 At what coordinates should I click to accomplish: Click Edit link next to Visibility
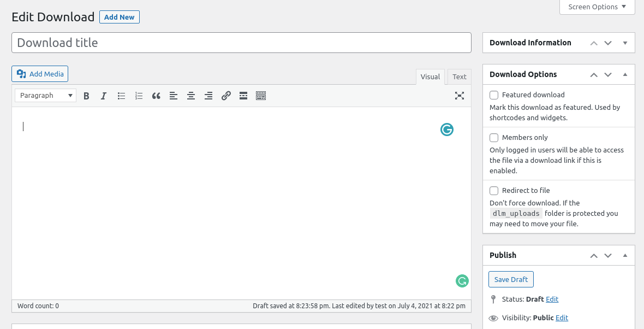(562, 318)
